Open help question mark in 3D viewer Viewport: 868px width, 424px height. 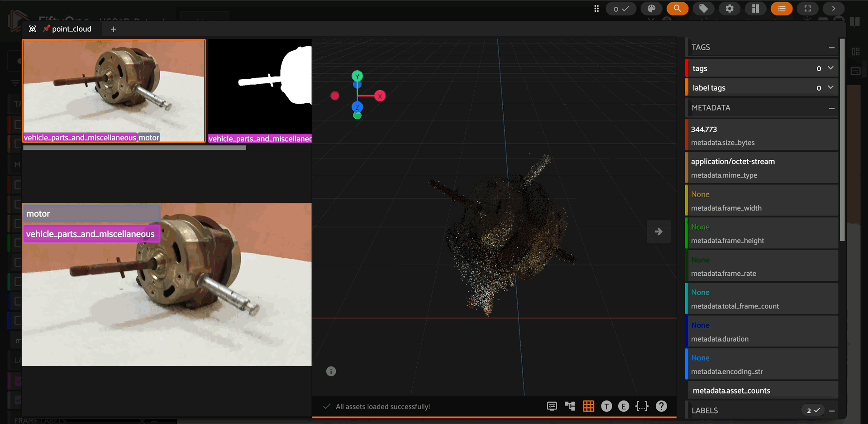(x=661, y=406)
